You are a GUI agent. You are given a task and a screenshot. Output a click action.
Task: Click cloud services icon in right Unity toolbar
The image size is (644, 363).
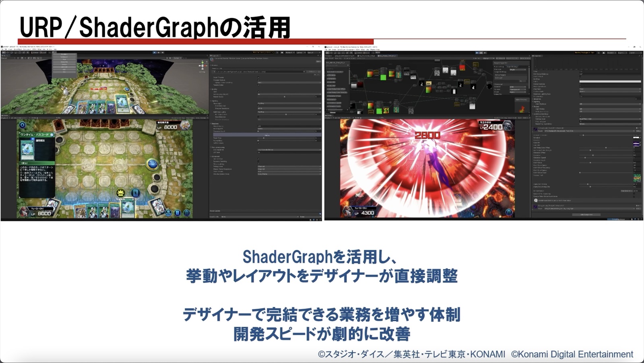[x=604, y=53]
